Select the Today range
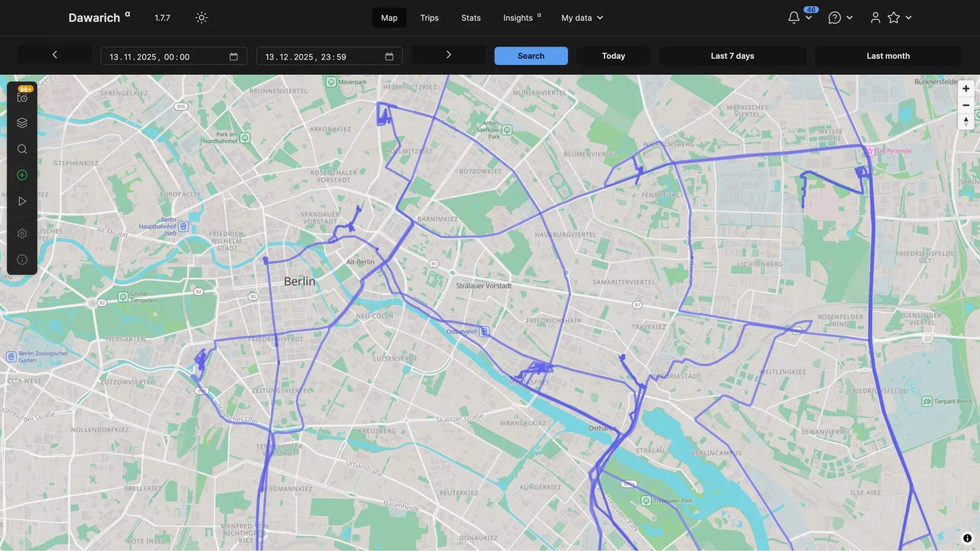Image resolution: width=980 pixels, height=551 pixels. 613,56
